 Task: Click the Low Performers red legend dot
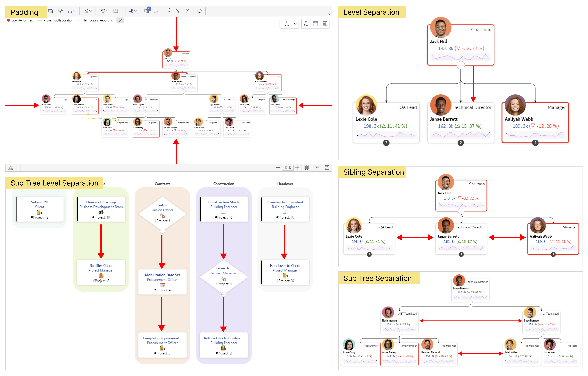pos(9,20)
